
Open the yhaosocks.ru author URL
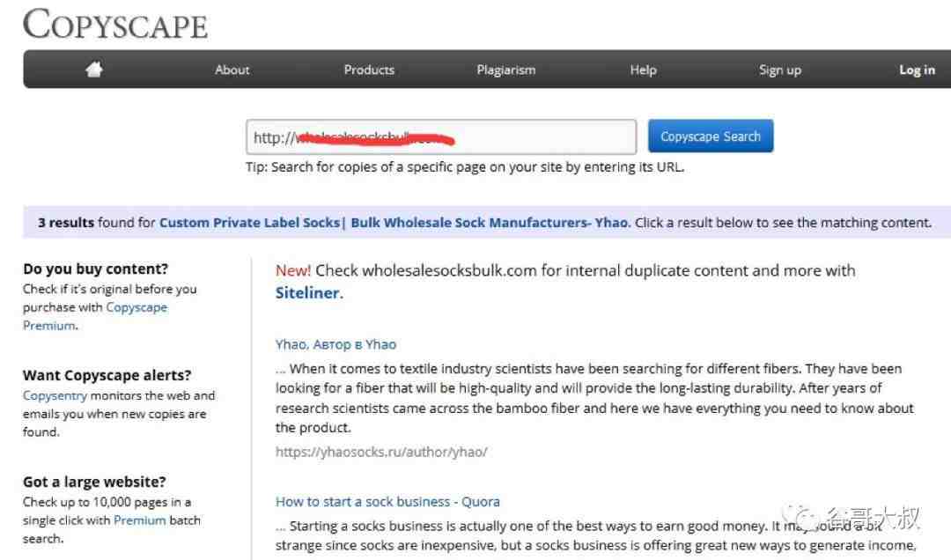tap(381, 452)
